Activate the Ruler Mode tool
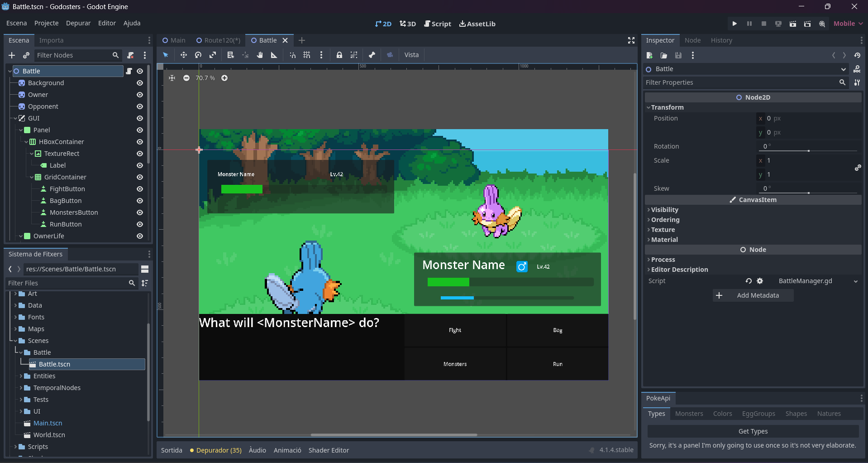 pos(274,55)
